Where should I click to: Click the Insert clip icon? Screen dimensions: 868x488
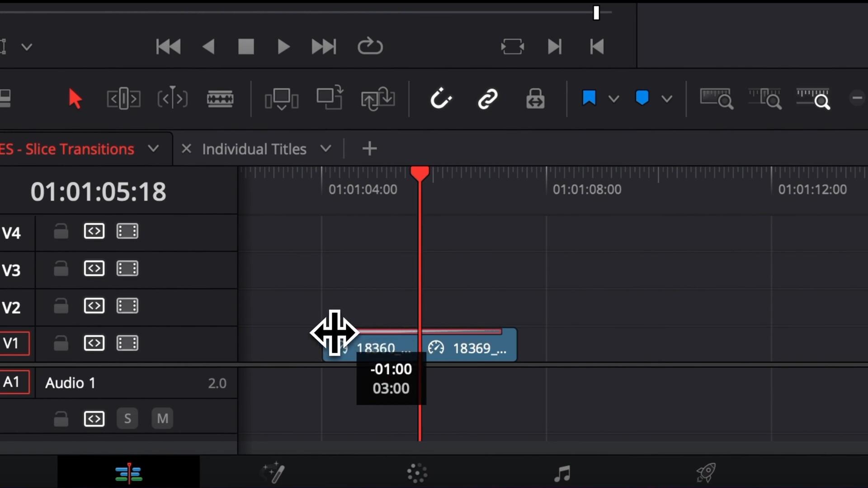281,99
